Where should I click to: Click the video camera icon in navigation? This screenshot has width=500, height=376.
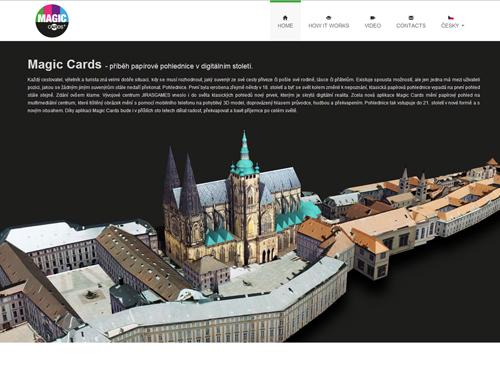[373, 18]
